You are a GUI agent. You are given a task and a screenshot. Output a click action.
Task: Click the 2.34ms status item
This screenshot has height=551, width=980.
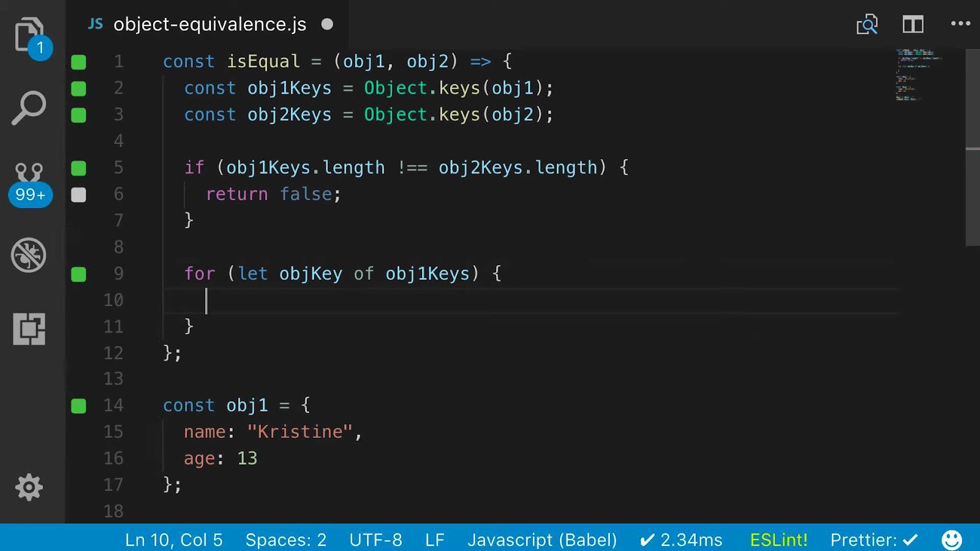tap(681, 540)
